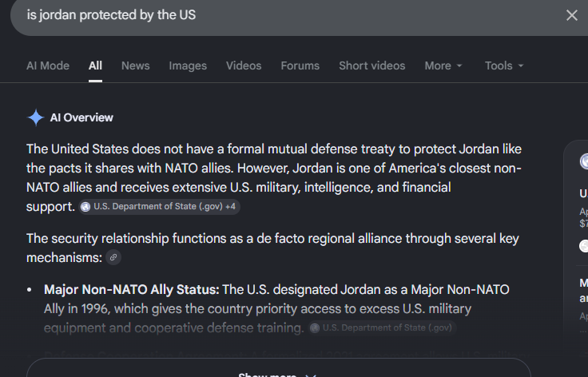The image size is (588, 377).
Task: Switch to the AI Mode tab
Action: [48, 65]
